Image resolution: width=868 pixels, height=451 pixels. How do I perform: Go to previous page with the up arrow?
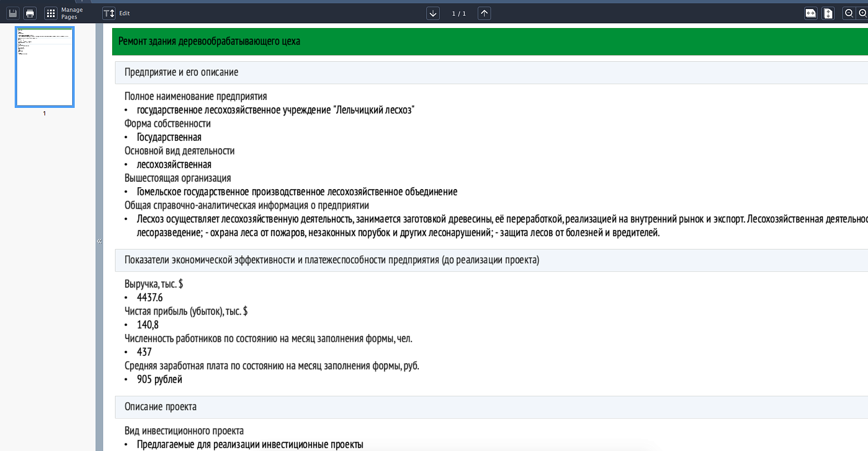click(x=484, y=13)
